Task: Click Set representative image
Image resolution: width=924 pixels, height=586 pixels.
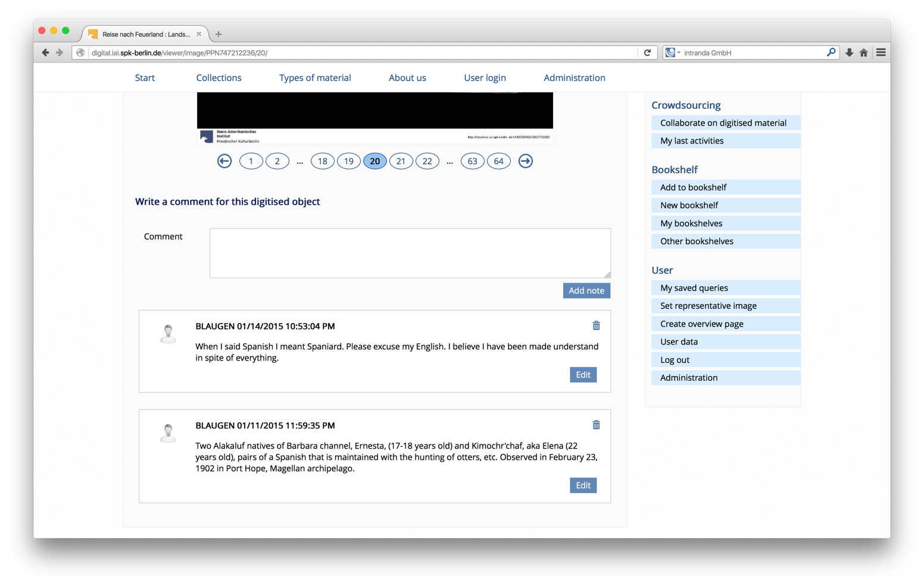Action: click(x=726, y=306)
